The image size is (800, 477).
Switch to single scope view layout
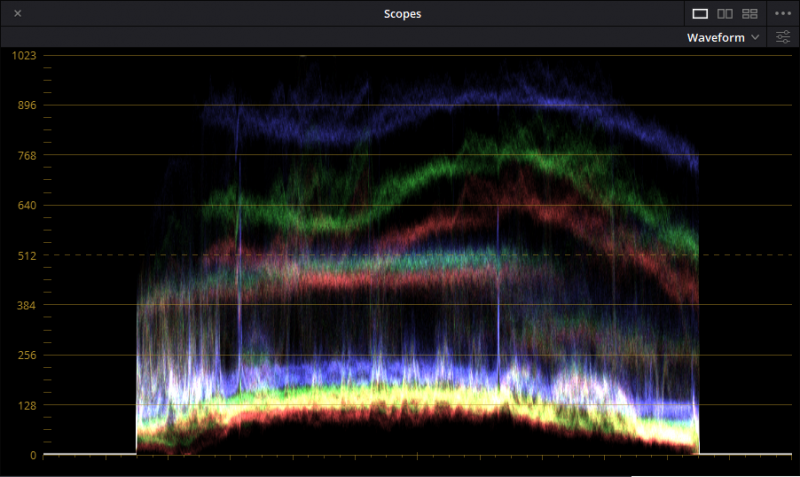(700, 14)
